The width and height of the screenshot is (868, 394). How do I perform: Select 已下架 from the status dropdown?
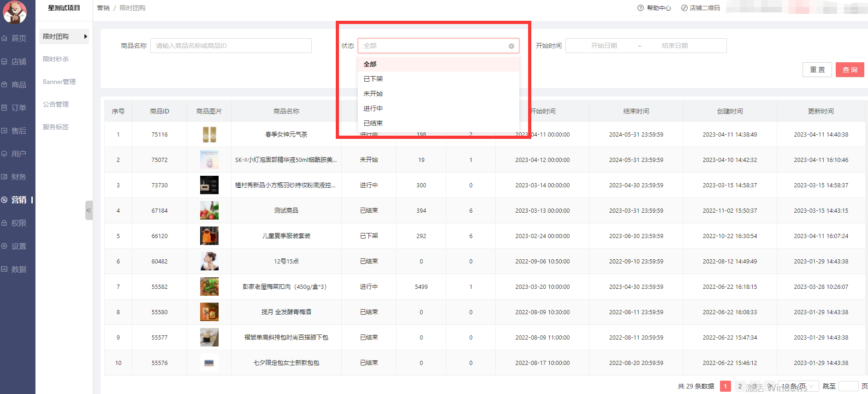[x=373, y=79]
